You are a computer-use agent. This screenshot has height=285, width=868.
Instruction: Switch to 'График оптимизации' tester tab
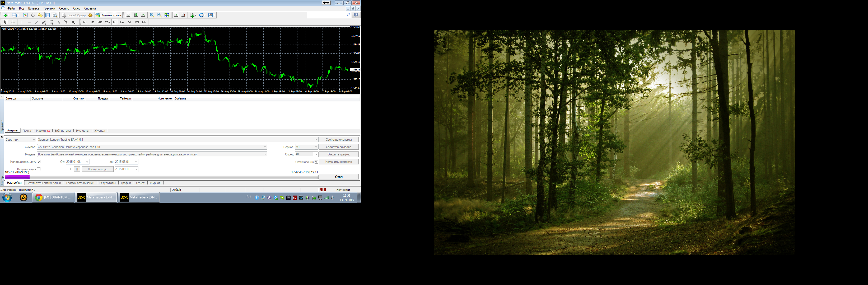[80, 183]
